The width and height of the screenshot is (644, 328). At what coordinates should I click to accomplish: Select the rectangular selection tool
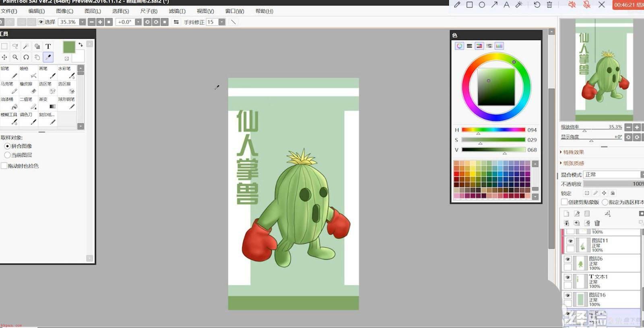pyautogui.click(x=4, y=46)
